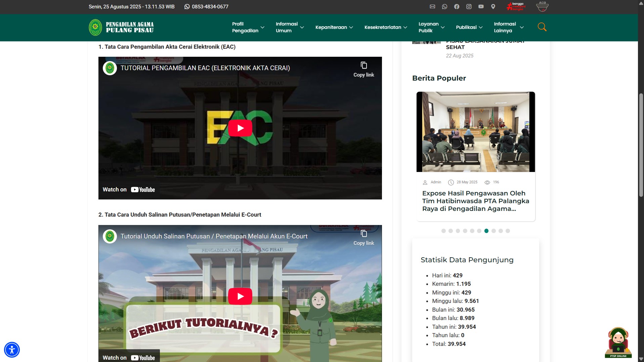Viewport: 644px width, 362px height.
Task: Open the accessibility widget icon
Action: point(12,350)
